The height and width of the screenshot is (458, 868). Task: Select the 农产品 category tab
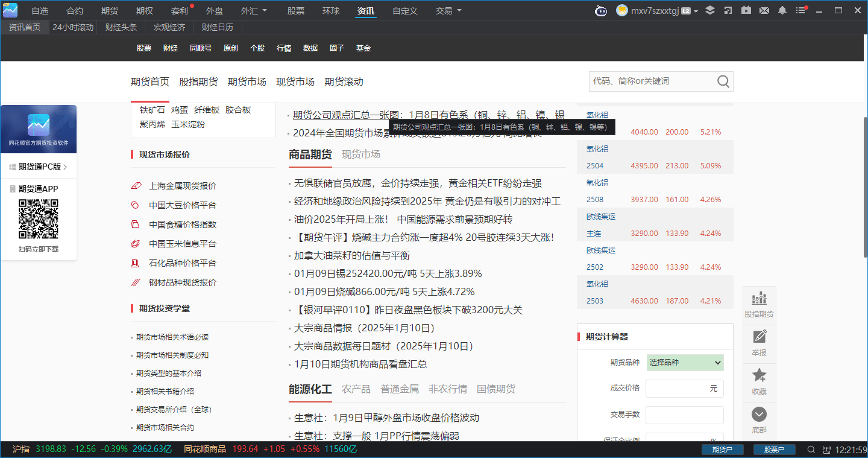coord(356,389)
